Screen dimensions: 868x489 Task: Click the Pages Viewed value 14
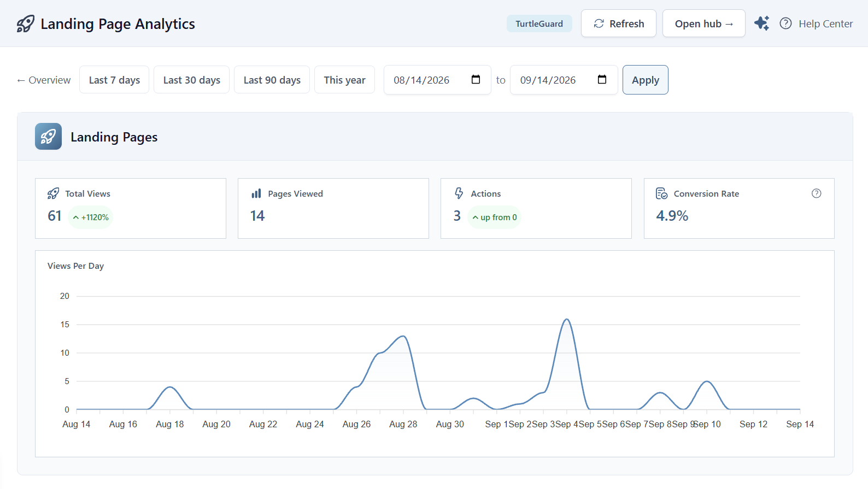tap(257, 216)
